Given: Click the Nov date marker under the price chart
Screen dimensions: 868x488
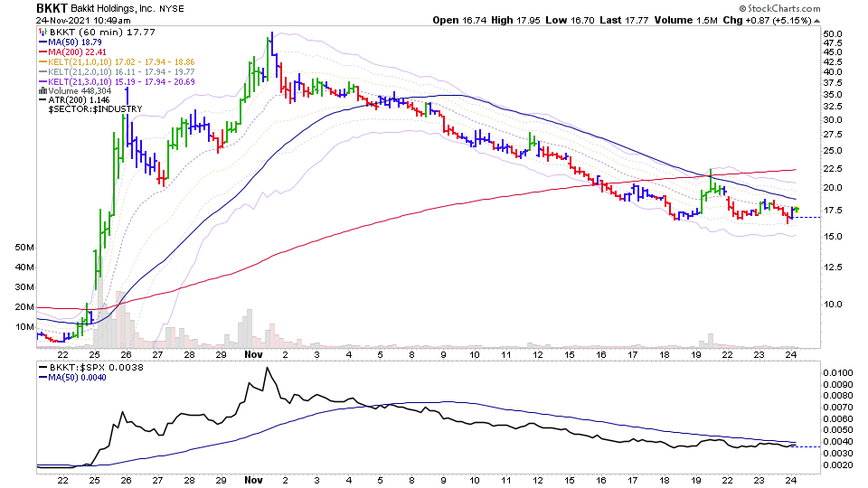Looking at the screenshot, I should point(253,354).
